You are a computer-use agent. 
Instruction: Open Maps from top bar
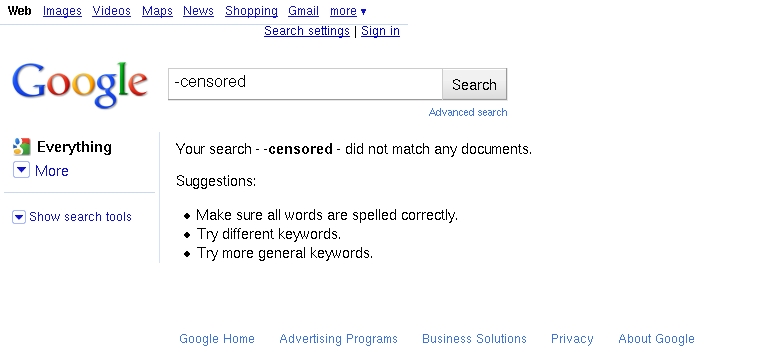click(157, 11)
